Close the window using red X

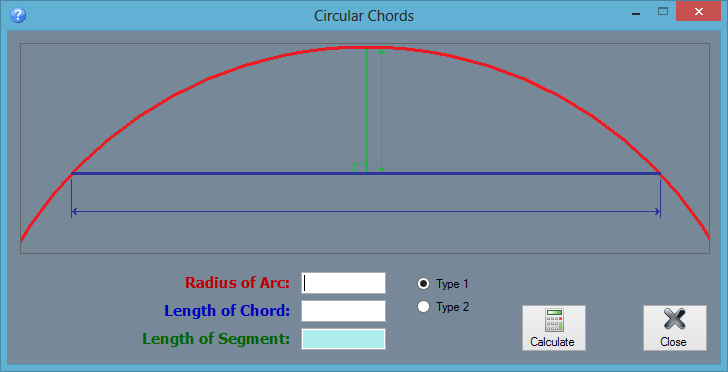(x=698, y=12)
